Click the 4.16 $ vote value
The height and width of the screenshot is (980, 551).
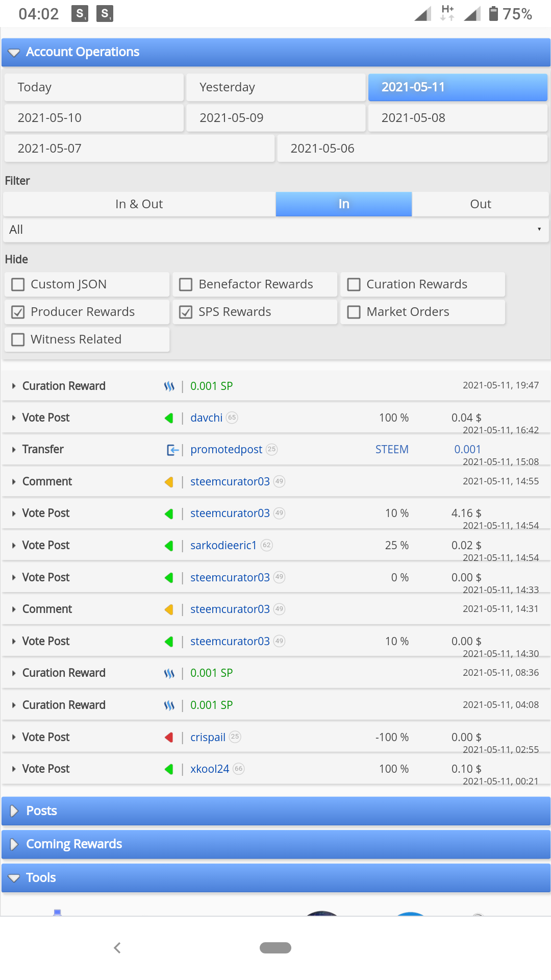(x=466, y=513)
